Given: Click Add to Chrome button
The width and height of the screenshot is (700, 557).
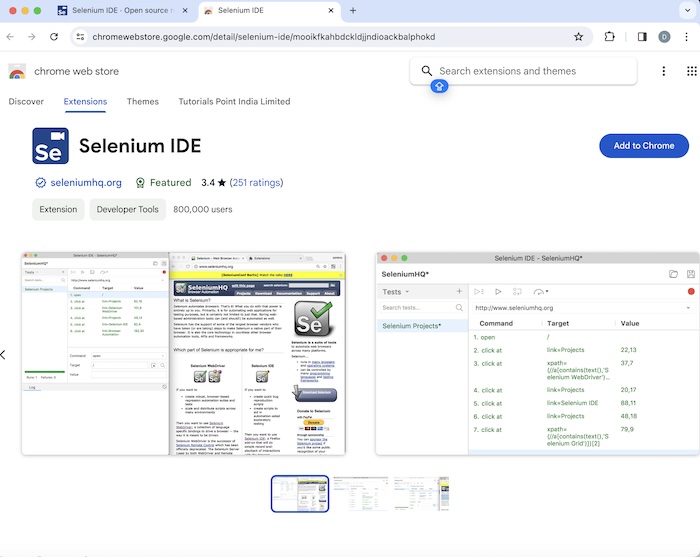Looking at the screenshot, I should click(x=644, y=145).
